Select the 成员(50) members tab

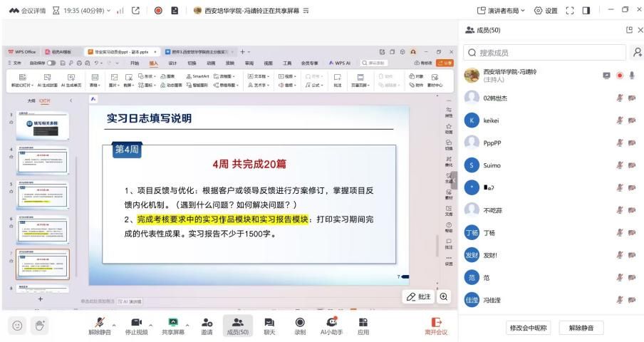(238, 325)
